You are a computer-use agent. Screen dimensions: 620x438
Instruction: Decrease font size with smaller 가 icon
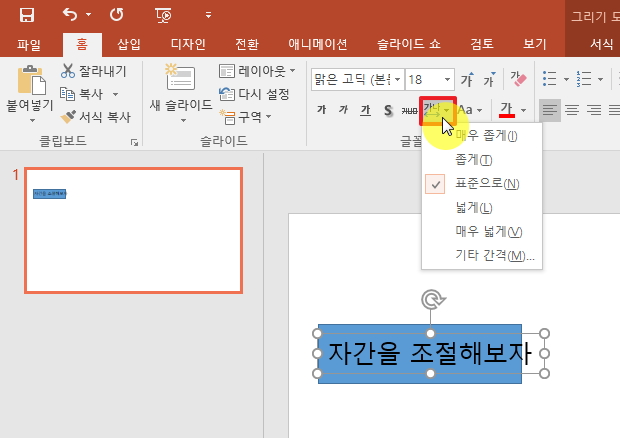pos(490,79)
